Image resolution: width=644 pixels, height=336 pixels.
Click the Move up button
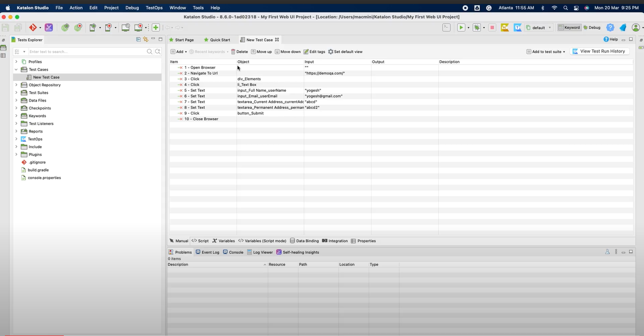(x=261, y=52)
